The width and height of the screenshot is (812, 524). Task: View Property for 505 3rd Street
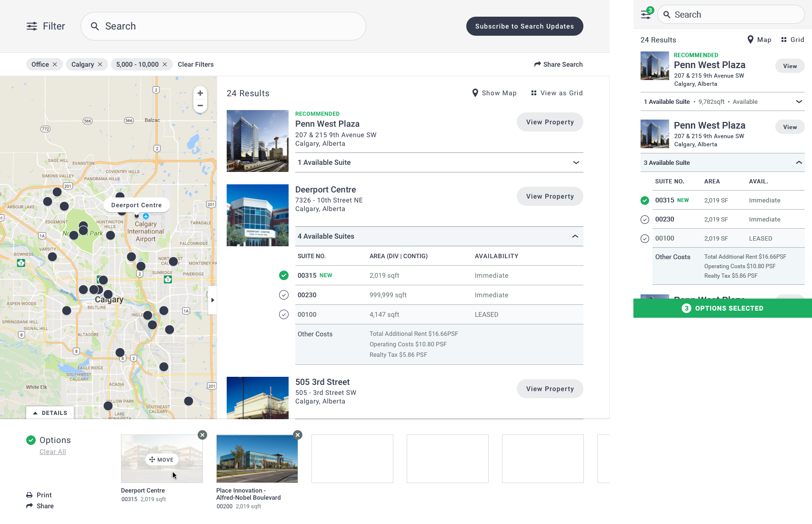pos(550,389)
